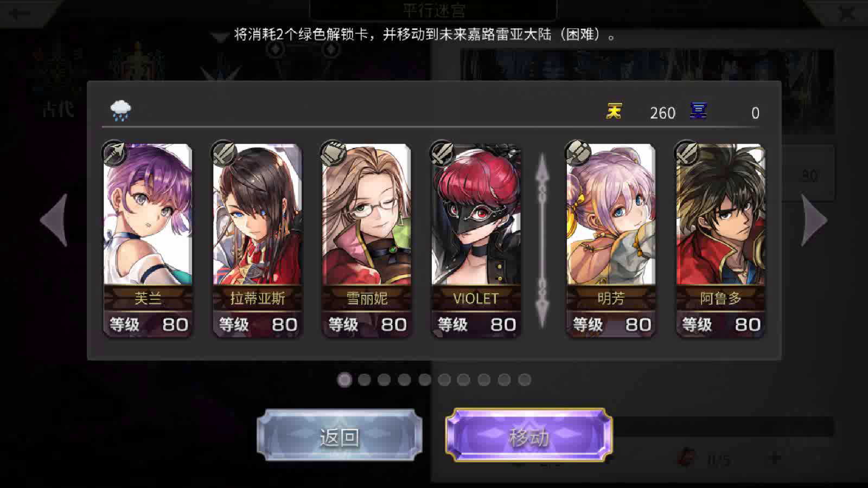Viewport: 868px width, 488px height.
Task: Click the yellow 天 light points icon
Action: tap(614, 111)
